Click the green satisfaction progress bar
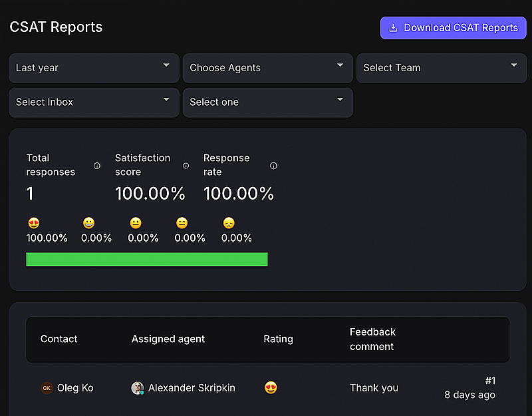Viewport: 532px width, 416px height. (x=147, y=260)
